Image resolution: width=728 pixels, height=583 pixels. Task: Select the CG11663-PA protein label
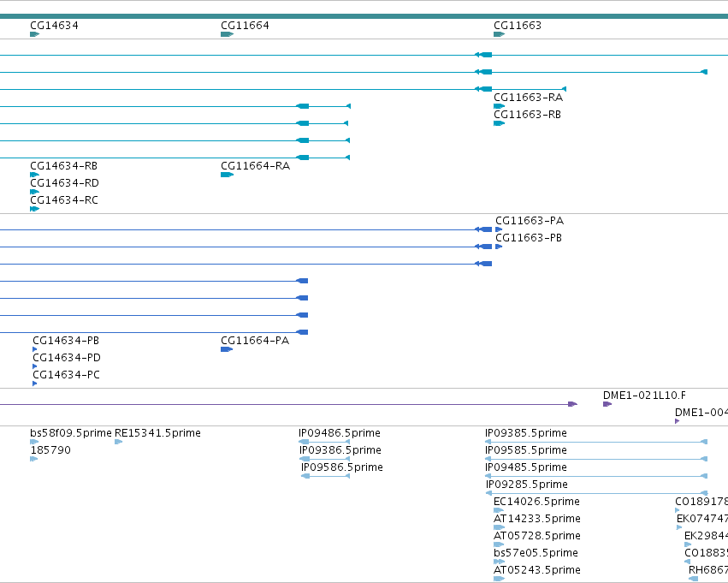530,221
